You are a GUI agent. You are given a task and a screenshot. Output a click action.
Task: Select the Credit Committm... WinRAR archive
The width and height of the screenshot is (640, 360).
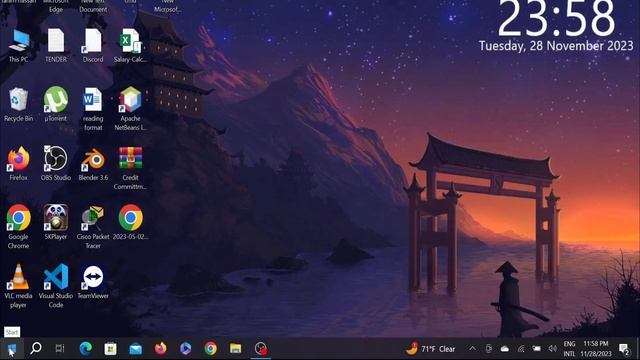pos(130,169)
